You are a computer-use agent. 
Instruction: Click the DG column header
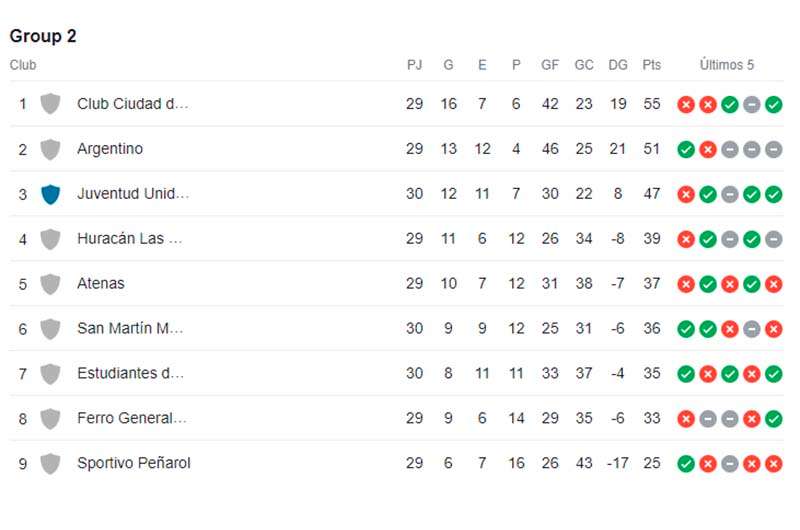[x=618, y=65]
